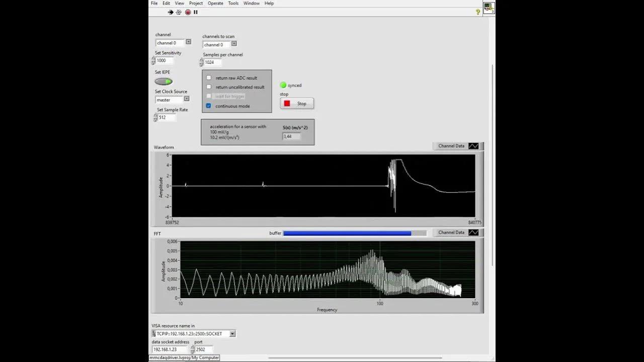The image size is (644, 362).
Task: Pause execution with the toolbar pause icon
Action: point(196,12)
